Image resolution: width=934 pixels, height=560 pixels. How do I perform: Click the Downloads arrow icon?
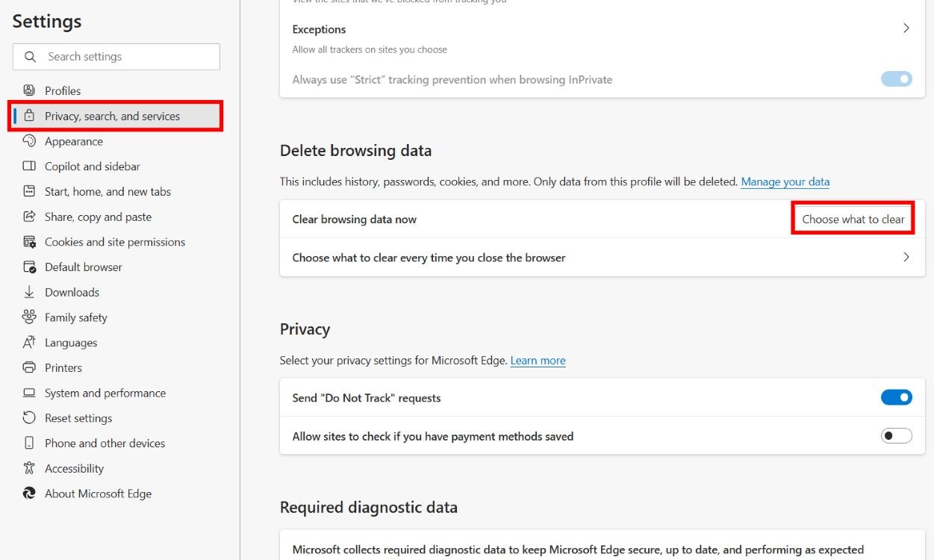click(x=29, y=292)
